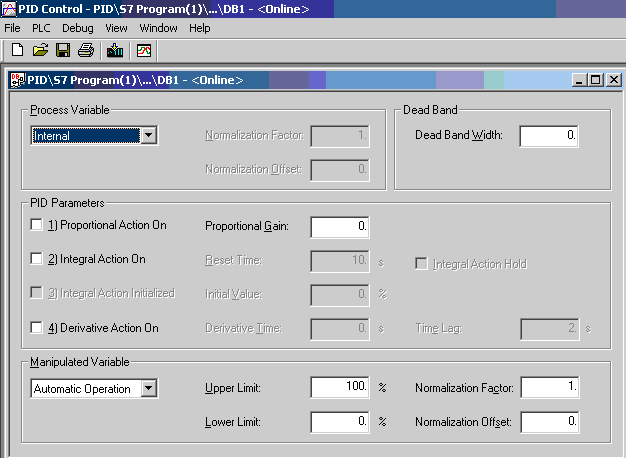Open the Debug menu
The height and width of the screenshot is (458, 626).
[x=78, y=28]
